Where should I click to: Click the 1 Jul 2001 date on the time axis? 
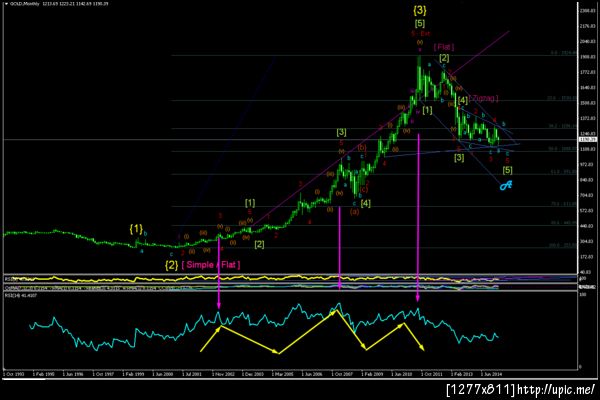[x=192, y=374]
